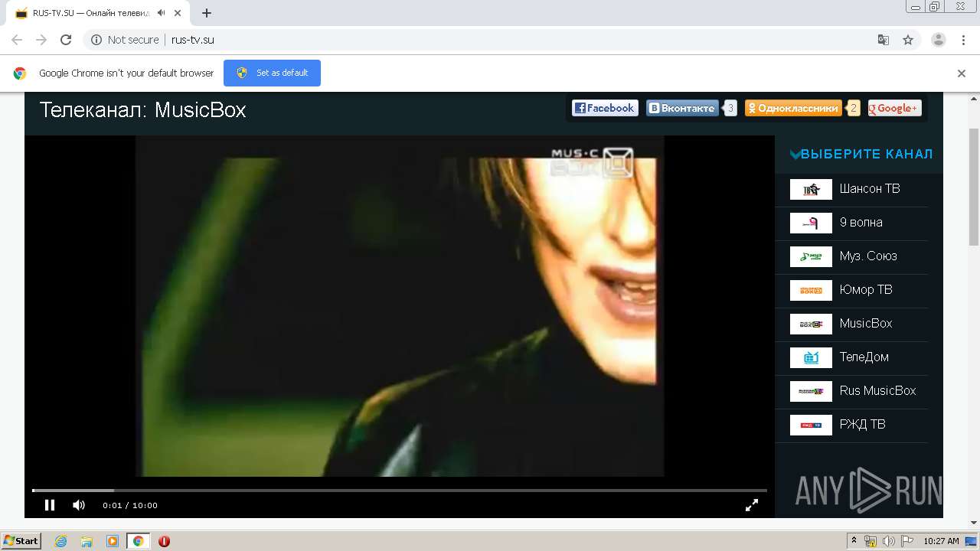Click the Юмор ТВ logo icon
Image resolution: width=980 pixels, height=551 pixels.
811,290
